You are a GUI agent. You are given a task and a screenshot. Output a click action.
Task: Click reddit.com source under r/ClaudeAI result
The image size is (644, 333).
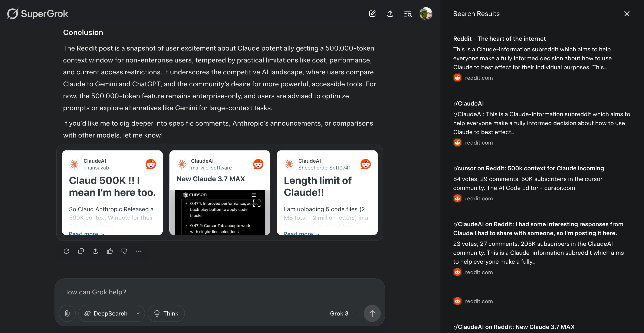[473, 143]
